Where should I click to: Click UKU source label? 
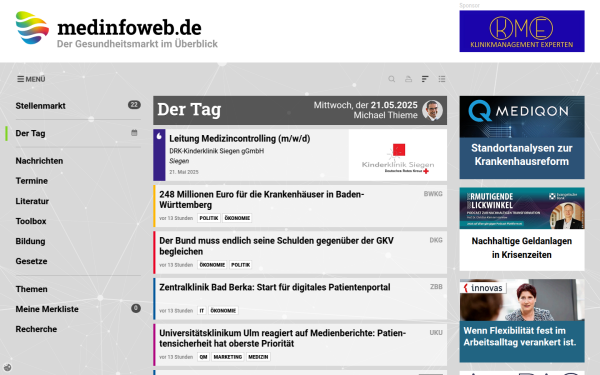point(436,333)
